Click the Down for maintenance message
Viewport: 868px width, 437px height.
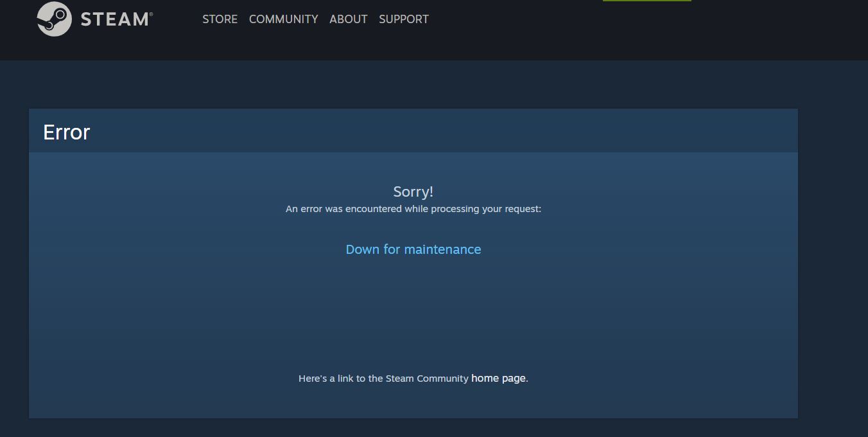[413, 249]
